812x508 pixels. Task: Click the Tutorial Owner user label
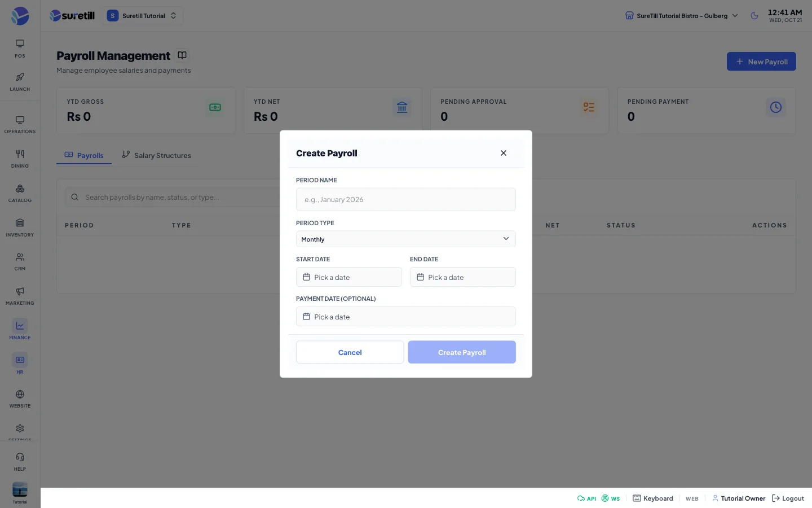coord(739,498)
